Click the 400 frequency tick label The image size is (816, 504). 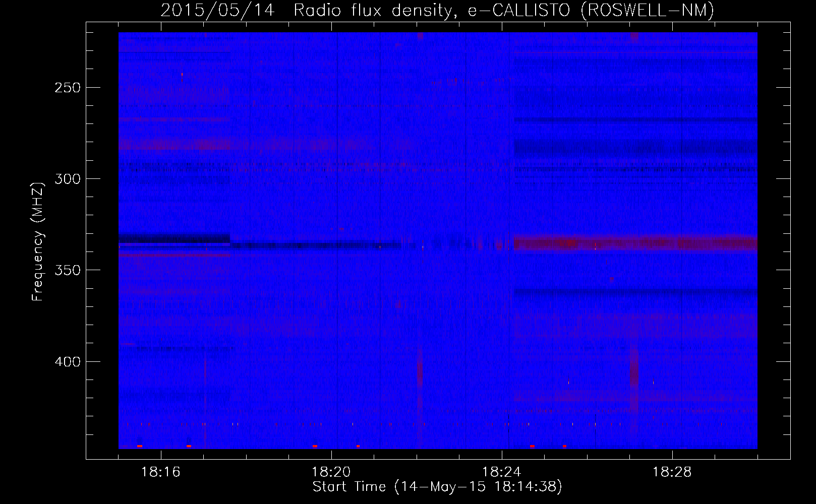coord(68,362)
